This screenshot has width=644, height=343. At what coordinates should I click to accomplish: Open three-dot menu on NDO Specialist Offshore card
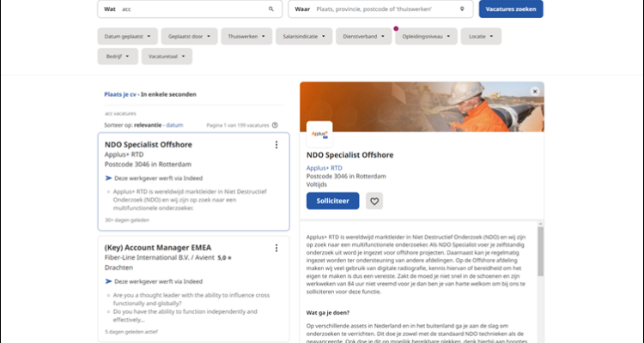pyautogui.click(x=276, y=145)
